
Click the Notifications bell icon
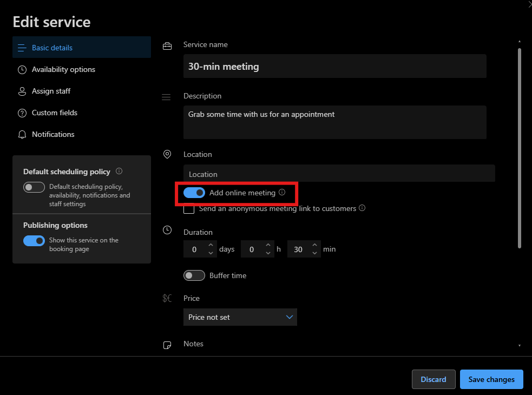pyautogui.click(x=22, y=135)
